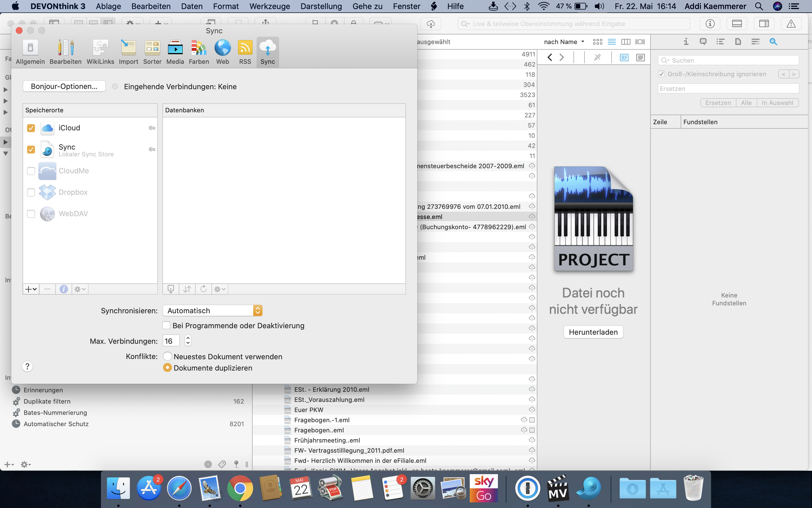Enable the CloudMe sync location checkbox
This screenshot has width=812, height=508.
pos(31,171)
